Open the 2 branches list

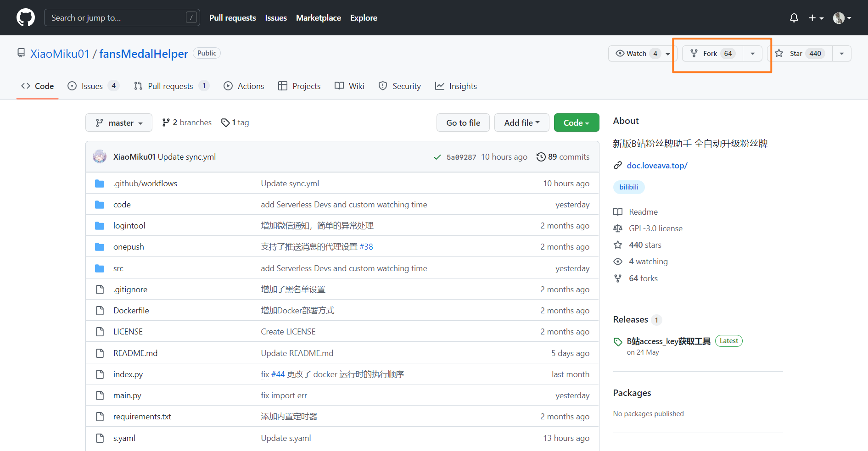pyautogui.click(x=187, y=122)
